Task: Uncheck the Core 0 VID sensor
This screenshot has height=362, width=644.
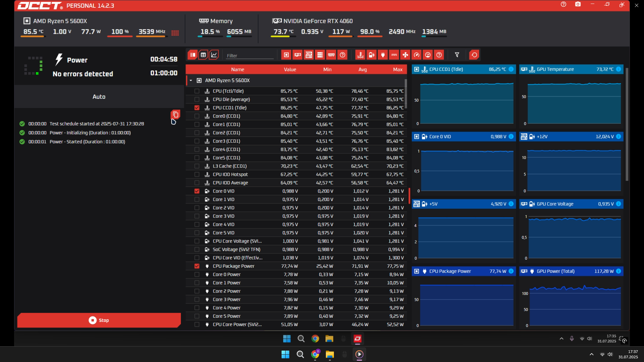Action: click(197, 191)
